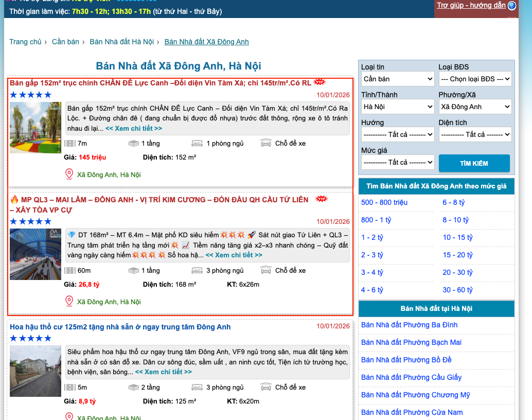Viewport: 532px width, 420px height.
Task: Open the playground thumbnail of first listing
Action: (x=36, y=128)
